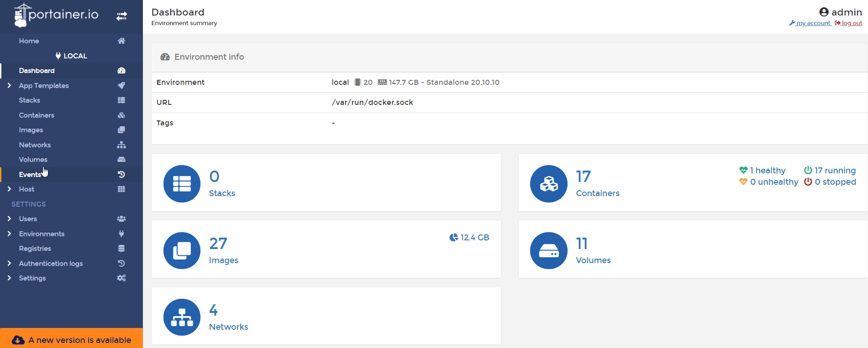Open Containers in the sidebar
The width and height of the screenshot is (868, 348).
(37, 115)
